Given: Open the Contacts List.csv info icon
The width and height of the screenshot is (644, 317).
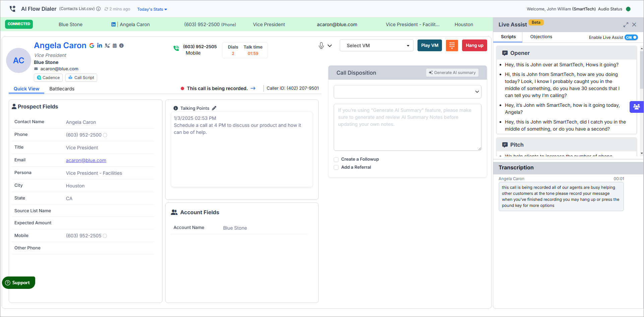Looking at the screenshot, I should point(99,9).
